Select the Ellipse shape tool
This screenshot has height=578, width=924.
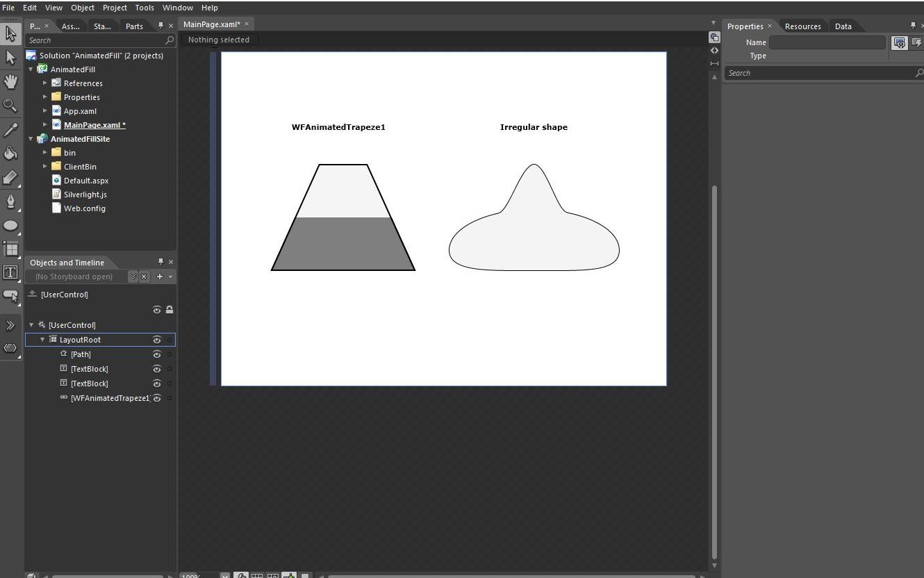pos(10,225)
